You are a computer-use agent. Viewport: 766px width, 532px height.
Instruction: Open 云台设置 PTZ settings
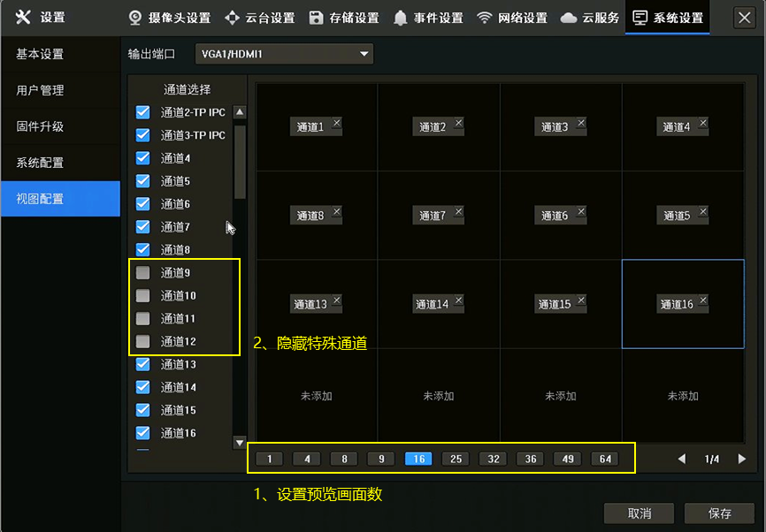[x=259, y=18]
